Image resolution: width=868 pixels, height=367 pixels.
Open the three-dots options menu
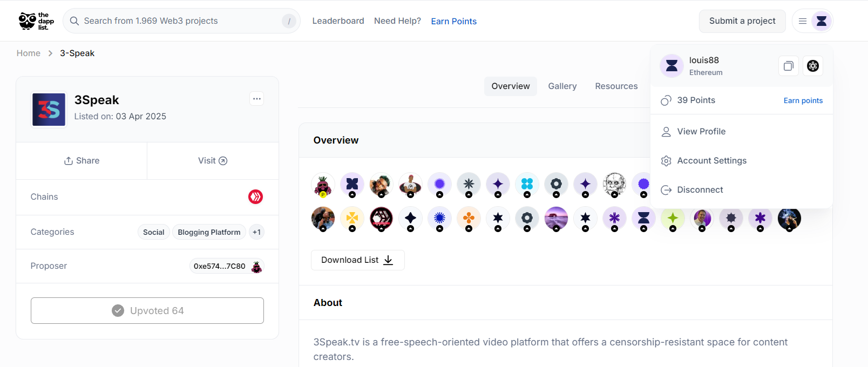pos(257,99)
